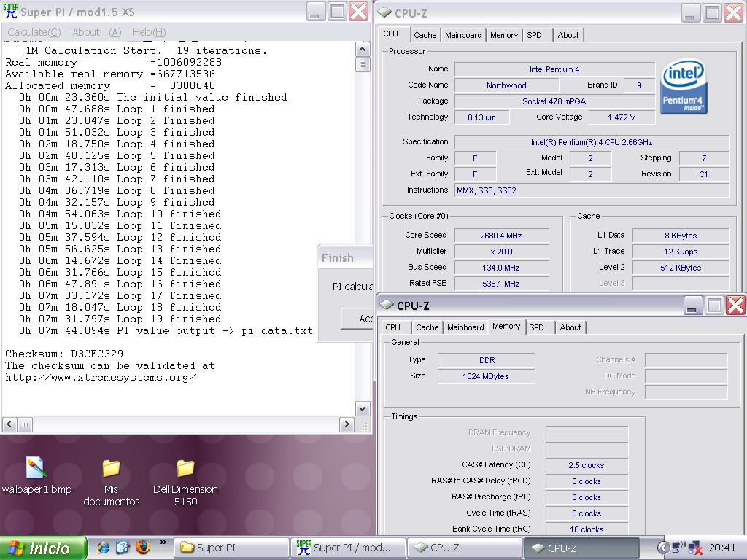Switch to active CPU-Z taskbar button
This screenshot has width=747, height=560.
point(581,548)
